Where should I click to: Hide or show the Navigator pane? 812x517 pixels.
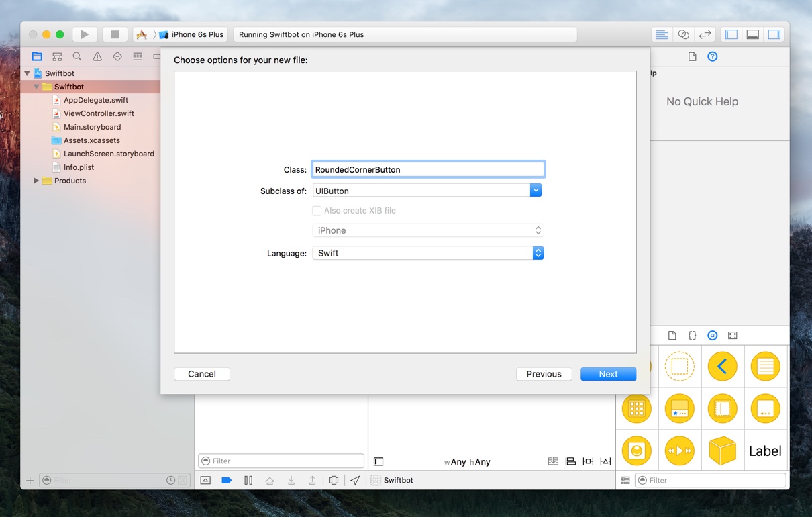pos(731,34)
